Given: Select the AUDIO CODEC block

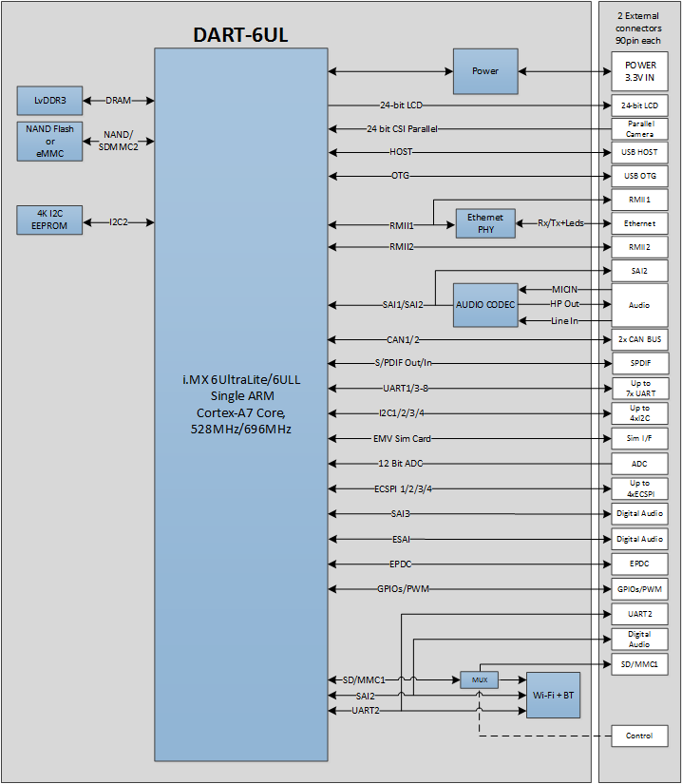Looking at the screenshot, I should click(x=485, y=305).
